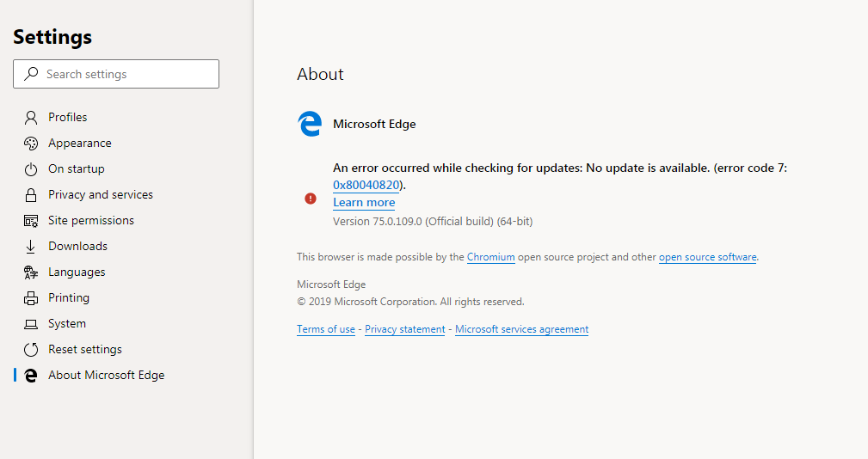
Task: Open the Profiles settings page
Action: point(68,117)
